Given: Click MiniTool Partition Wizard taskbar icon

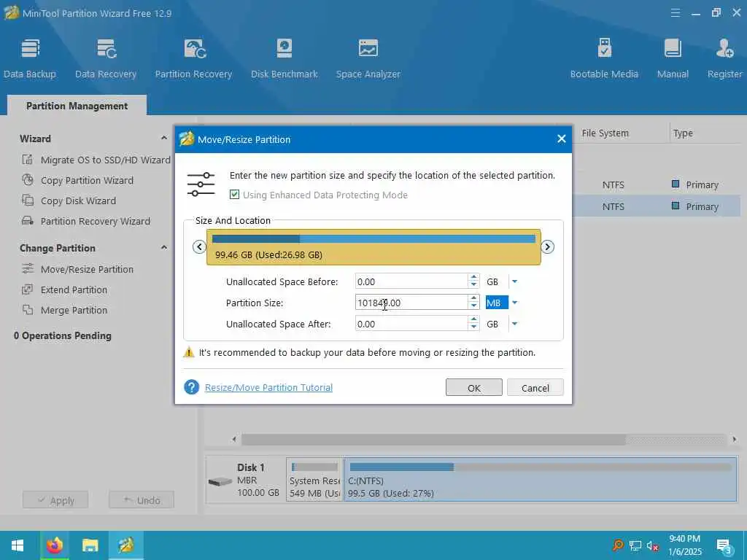Looking at the screenshot, I should tap(126, 545).
